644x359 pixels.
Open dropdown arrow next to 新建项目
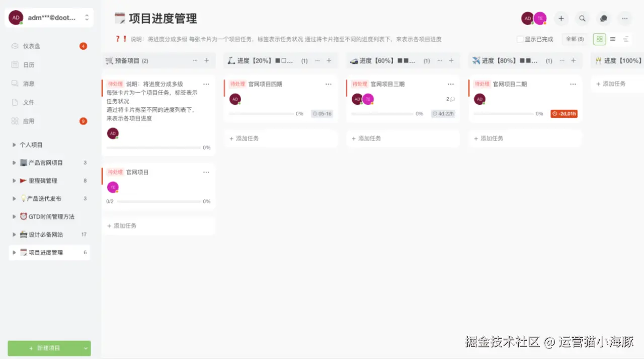[x=86, y=348]
